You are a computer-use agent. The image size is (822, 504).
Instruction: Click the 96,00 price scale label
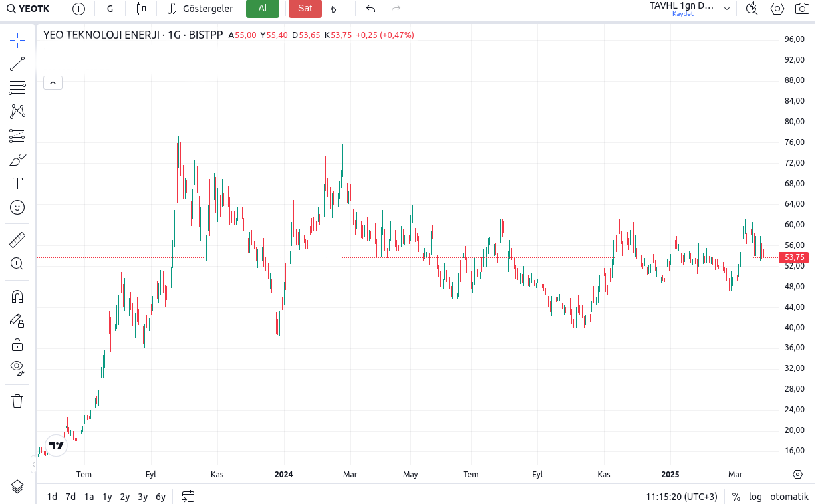coord(795,39)
